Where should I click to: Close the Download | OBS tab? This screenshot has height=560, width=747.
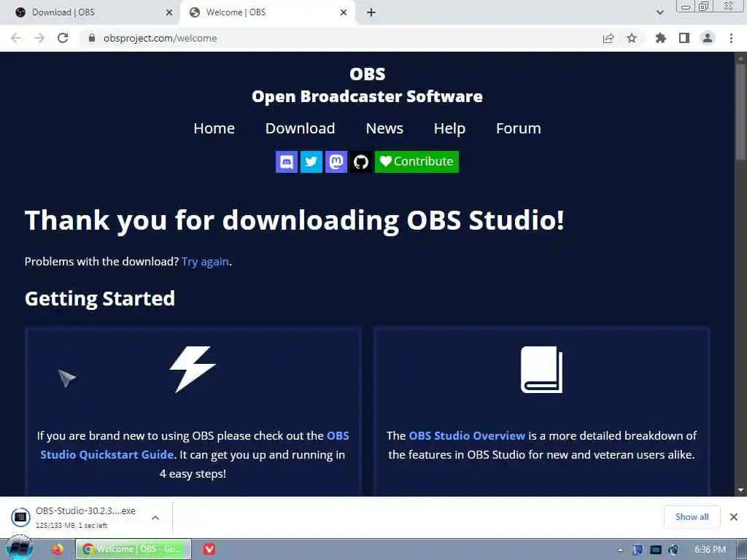click(x=169, y=12)
